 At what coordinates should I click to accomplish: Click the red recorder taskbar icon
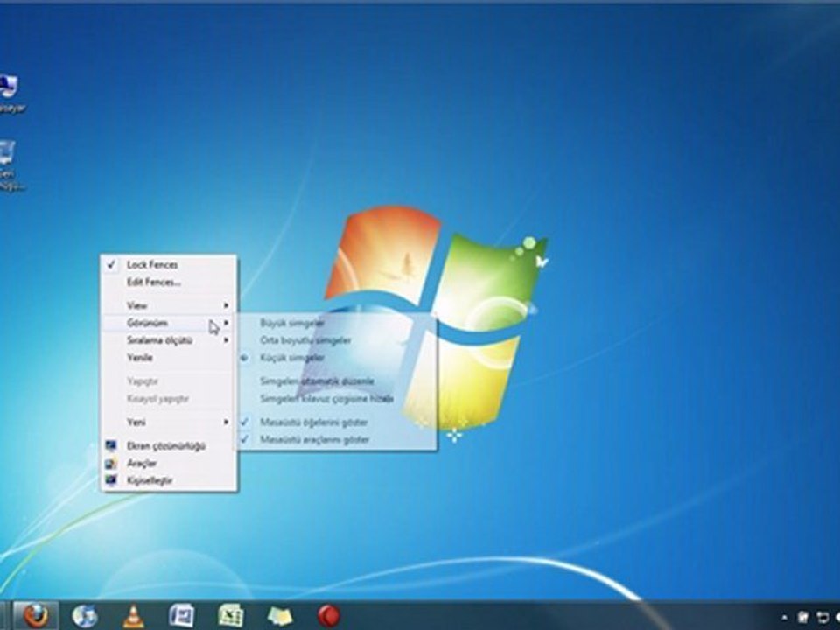[x=328, y=616]
